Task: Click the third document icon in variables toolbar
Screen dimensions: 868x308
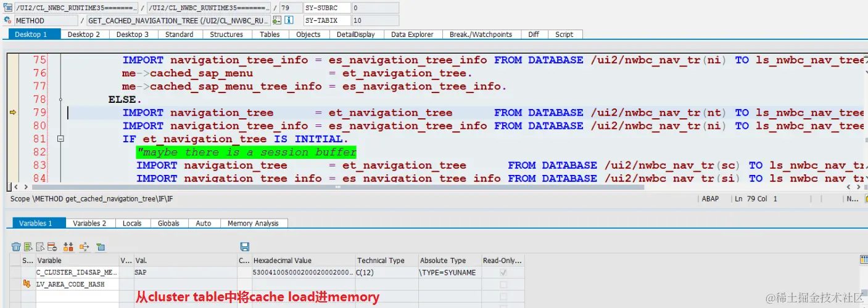Action: pyautogui.click(x=40, y=246)
